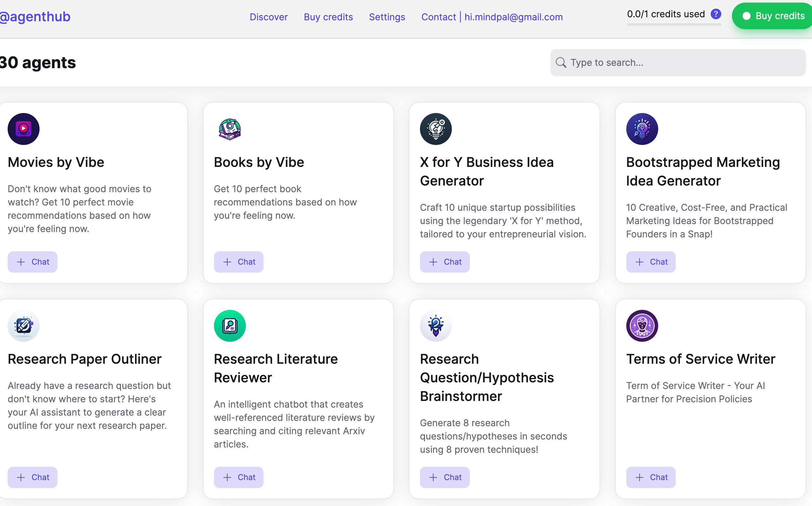
Task: Click the Books by Vibe agent icon
Action: 230,129
